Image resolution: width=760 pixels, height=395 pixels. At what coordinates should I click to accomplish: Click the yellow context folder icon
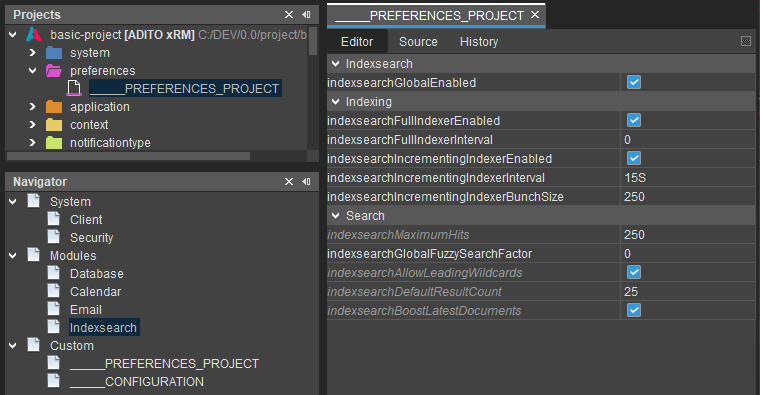coord(54,125)
